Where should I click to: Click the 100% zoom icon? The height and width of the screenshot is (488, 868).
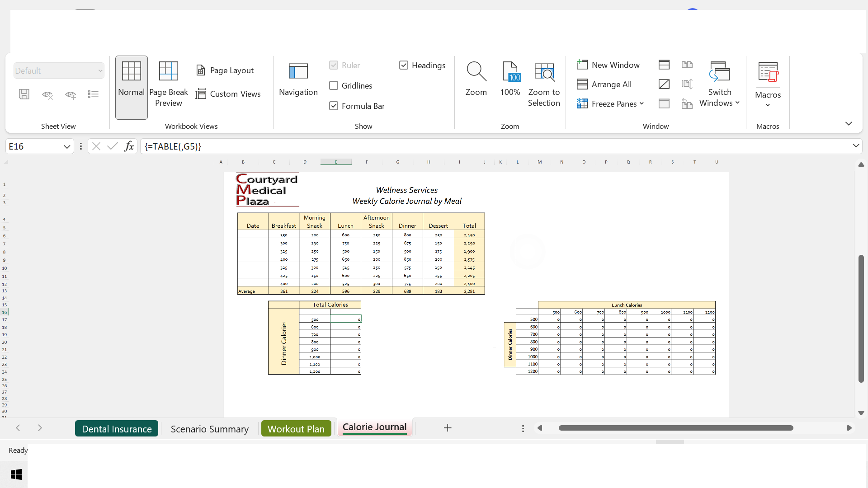510,72
